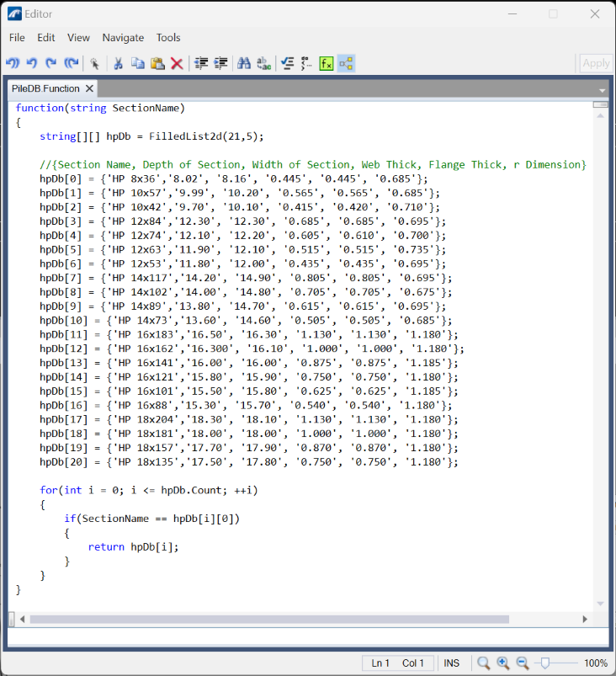Click the vertical scroll down arrow
Image resolution: width=616 pixels, height=676 pixels.
(601, 604)
